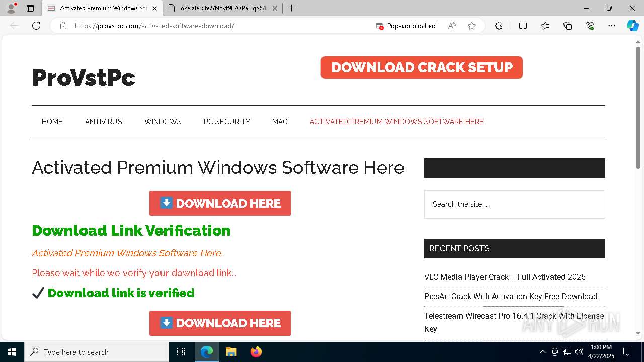
Task: Open the volume tray icon
Action: 579,352
